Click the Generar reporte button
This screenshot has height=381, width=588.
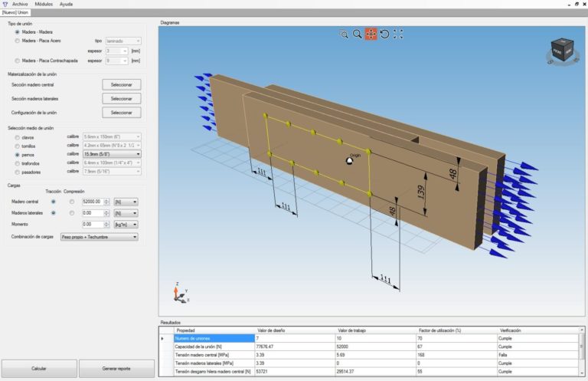point(116,369)
